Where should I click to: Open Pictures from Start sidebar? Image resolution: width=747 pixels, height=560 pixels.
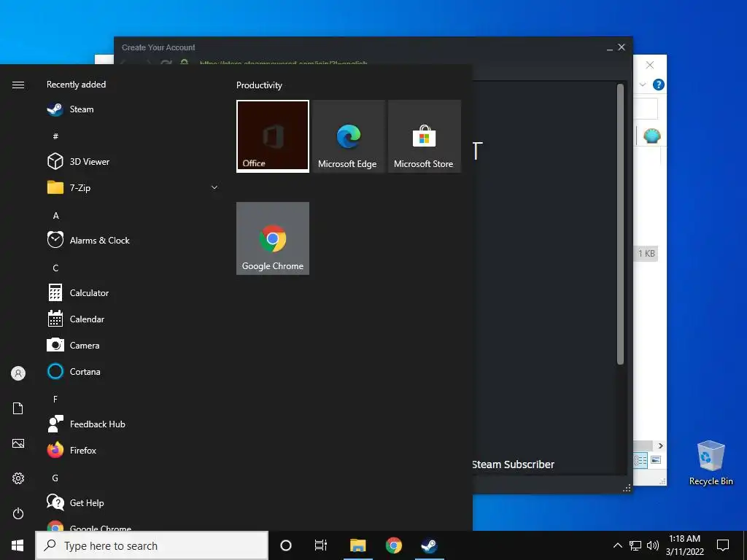coord(18,443)
